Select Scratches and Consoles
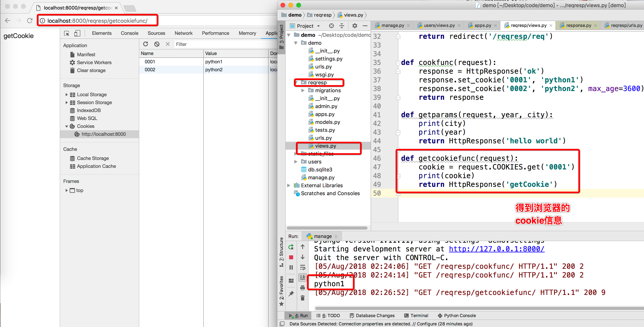 (330, 193)
